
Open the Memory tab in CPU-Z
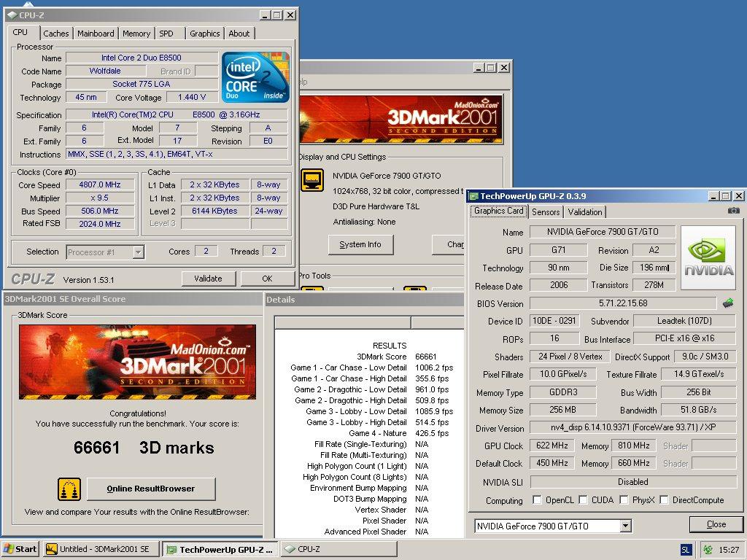coord(136,34)
